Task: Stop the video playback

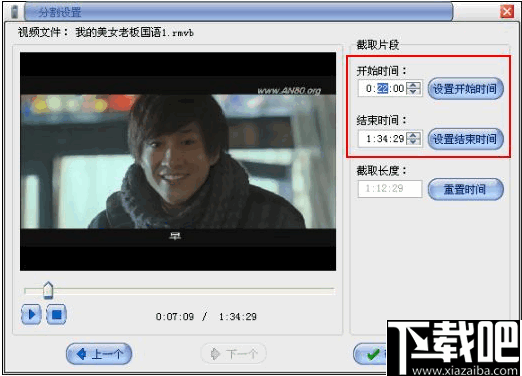Action: (56, 314)
